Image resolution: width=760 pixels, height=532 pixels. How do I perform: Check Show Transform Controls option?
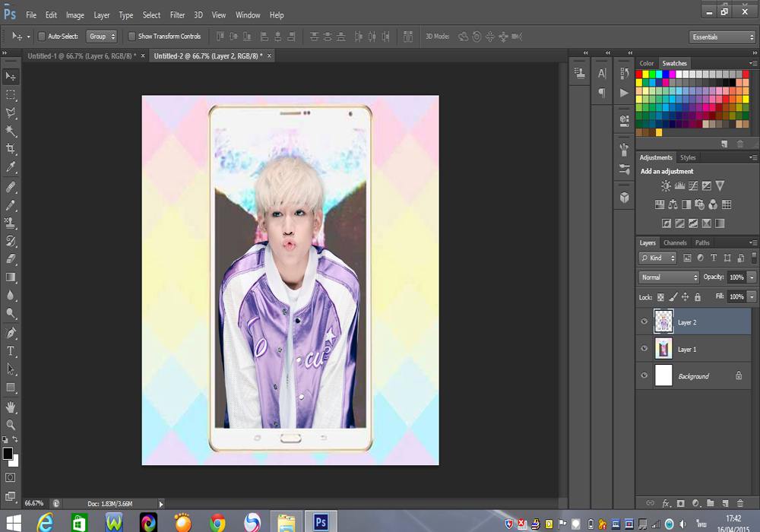[x=131, y=36]
